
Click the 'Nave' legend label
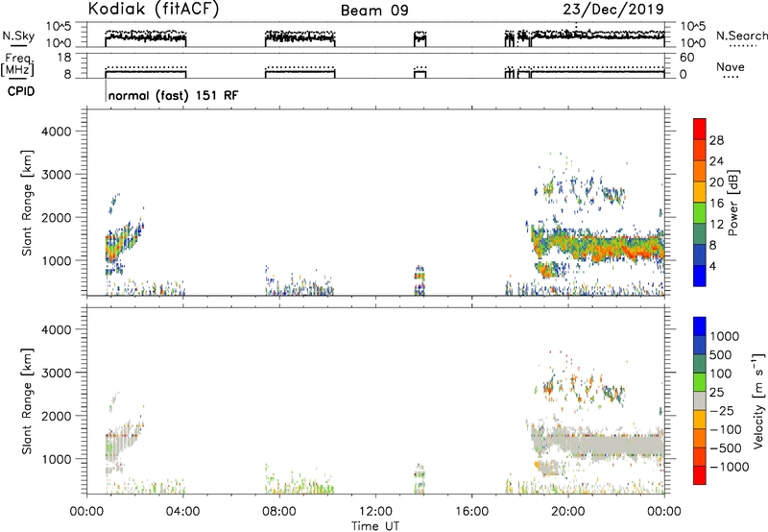pyautogui.click(x=731, y=67)
